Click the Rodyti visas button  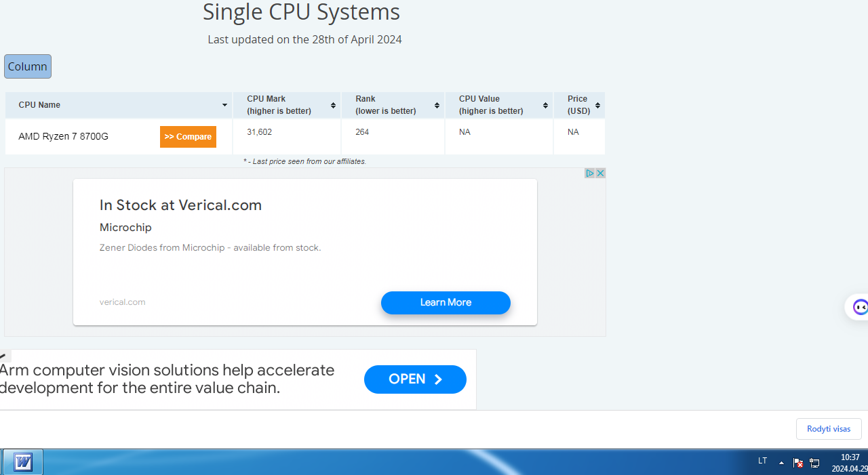[828, 429]
